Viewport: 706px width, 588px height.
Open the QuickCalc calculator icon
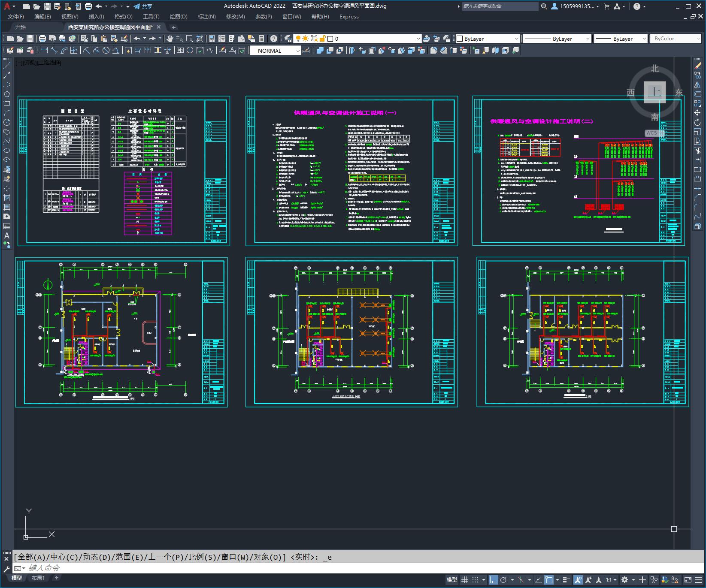[x=261, y=39]
